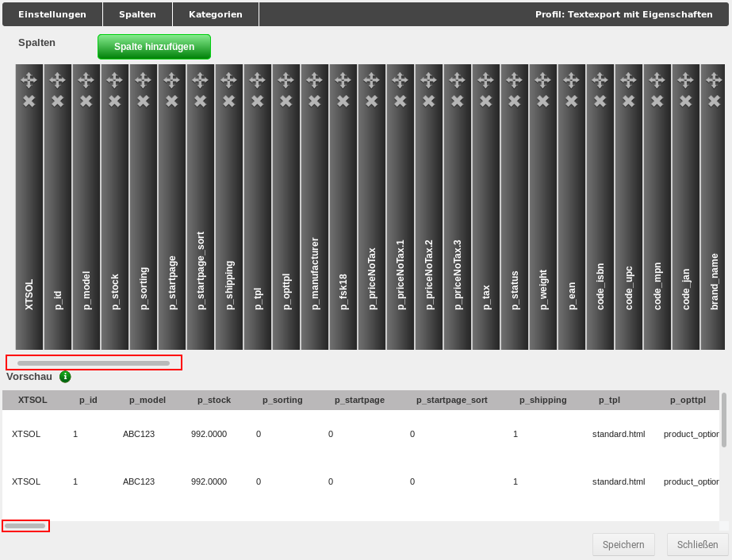Click the move handle on the p_shipping column
The height and width of the screenshot is (560, 732).
click(228, 79)
